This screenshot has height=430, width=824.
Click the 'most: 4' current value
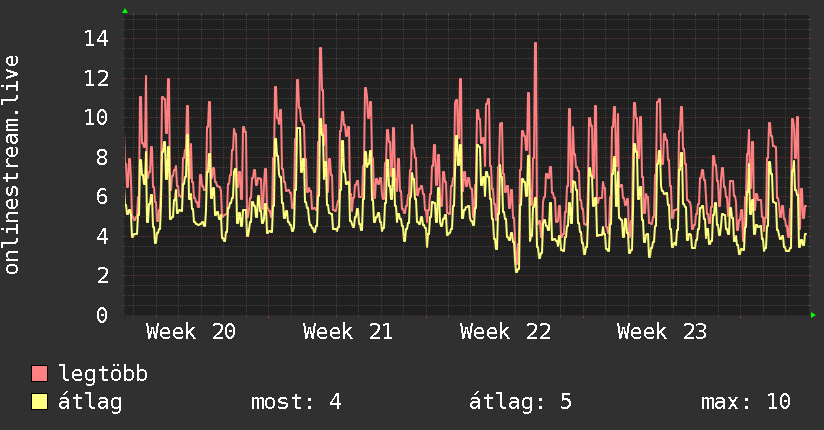(296, 402)
